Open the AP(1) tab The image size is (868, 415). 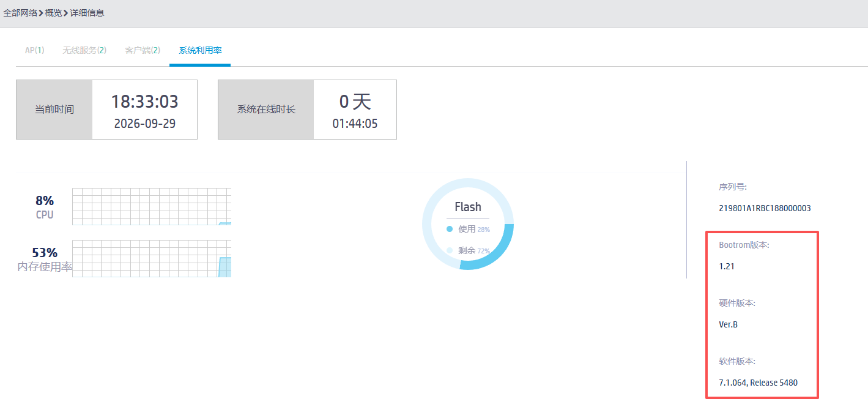(34, 50)
